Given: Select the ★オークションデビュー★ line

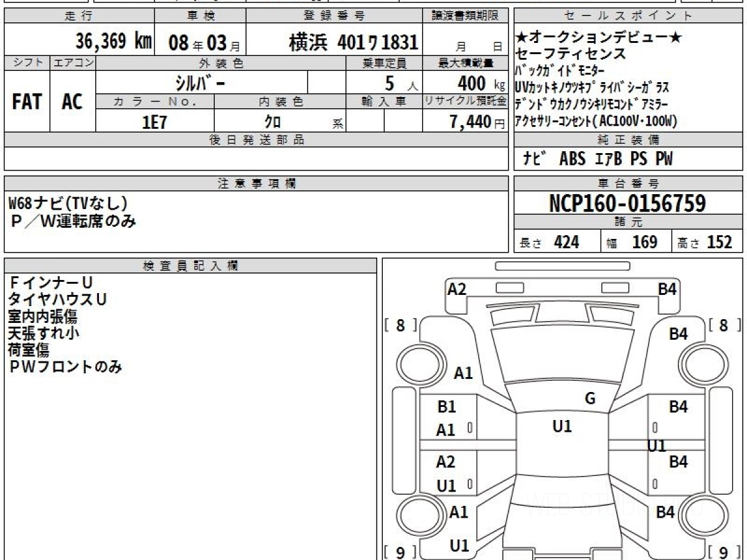Looking at the screenshot, I should 599,37.
